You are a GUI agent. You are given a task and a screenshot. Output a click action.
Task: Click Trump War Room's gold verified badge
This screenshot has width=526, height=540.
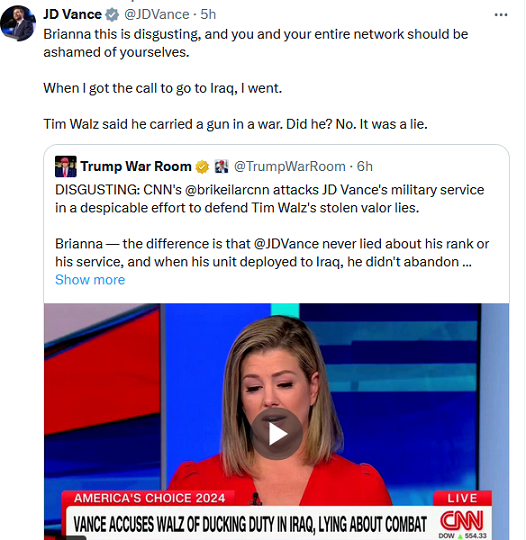202,167
